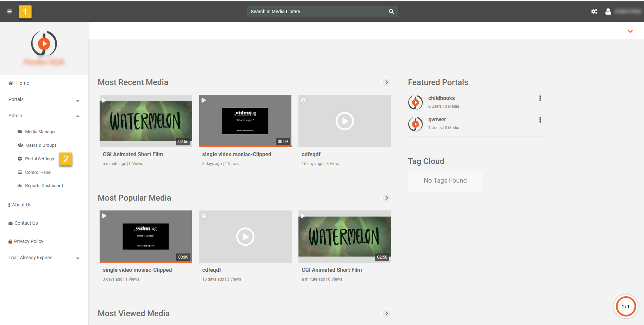Play the CGI Animated Short Film thumbnail in Most Recent

146,121
